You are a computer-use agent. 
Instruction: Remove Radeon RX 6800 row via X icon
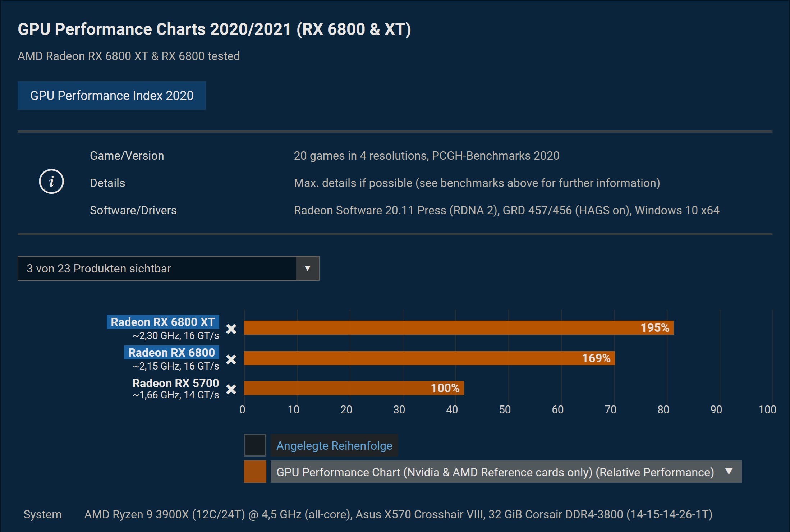231,359
